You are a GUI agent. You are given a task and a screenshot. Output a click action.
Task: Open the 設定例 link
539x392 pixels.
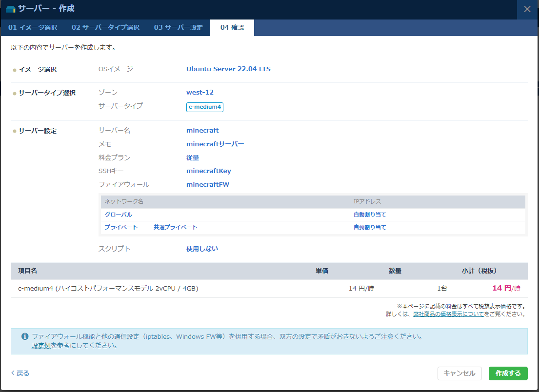pos(41,345)
